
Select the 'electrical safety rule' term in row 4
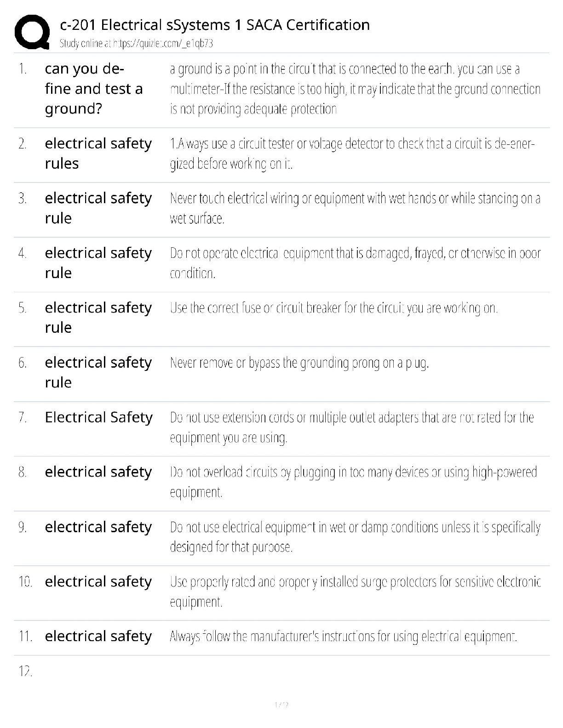tap(98, 263)
